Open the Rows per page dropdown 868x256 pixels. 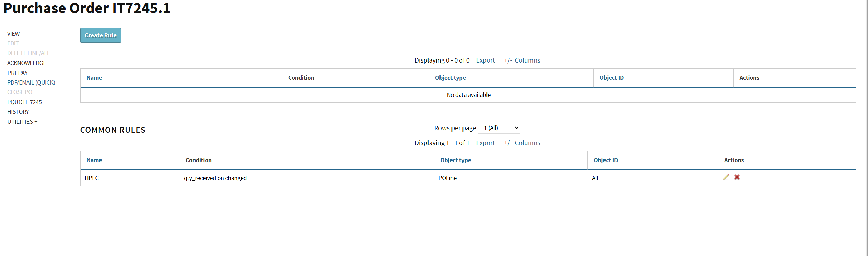499,128
